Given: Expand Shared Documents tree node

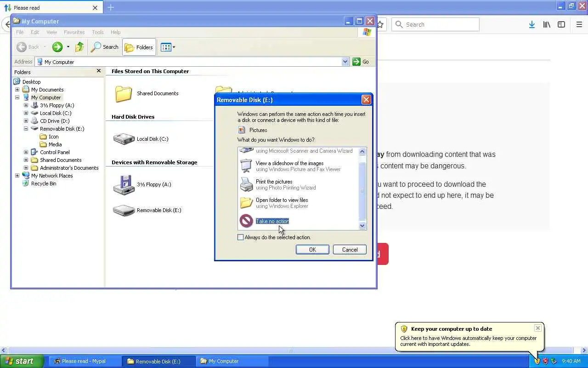Looking at the screenshot, I should (x=26, y=160).
